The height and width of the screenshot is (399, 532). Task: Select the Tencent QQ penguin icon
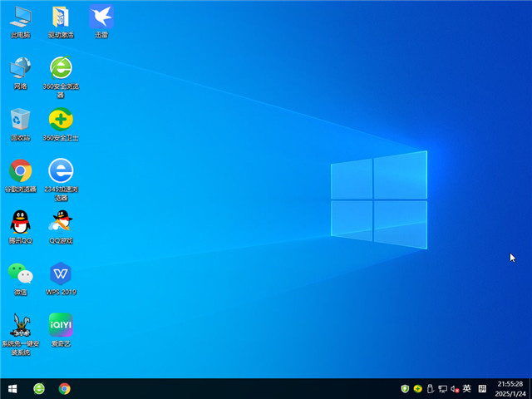click(20, 223)
